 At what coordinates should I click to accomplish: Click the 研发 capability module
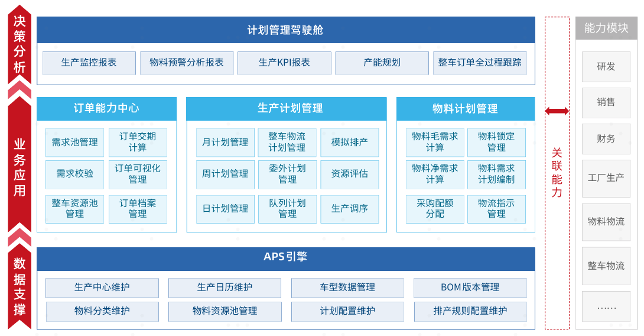606,67
